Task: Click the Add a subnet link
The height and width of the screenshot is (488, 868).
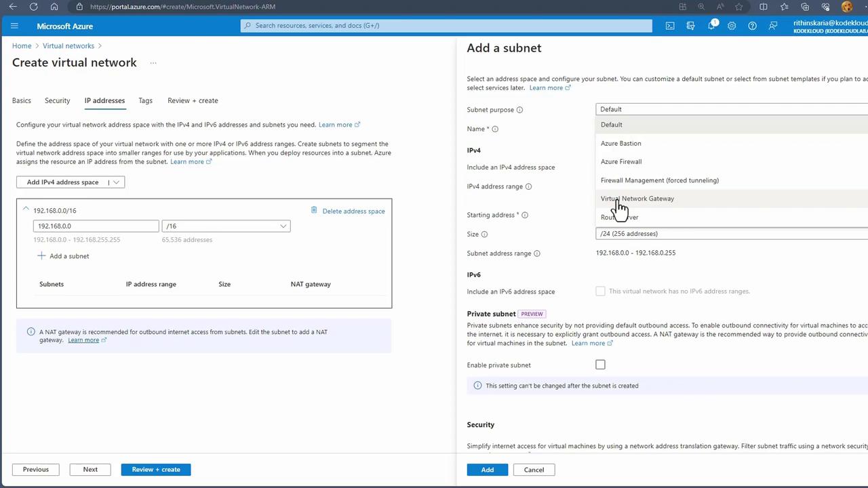Action: click(x=69, y=256)
